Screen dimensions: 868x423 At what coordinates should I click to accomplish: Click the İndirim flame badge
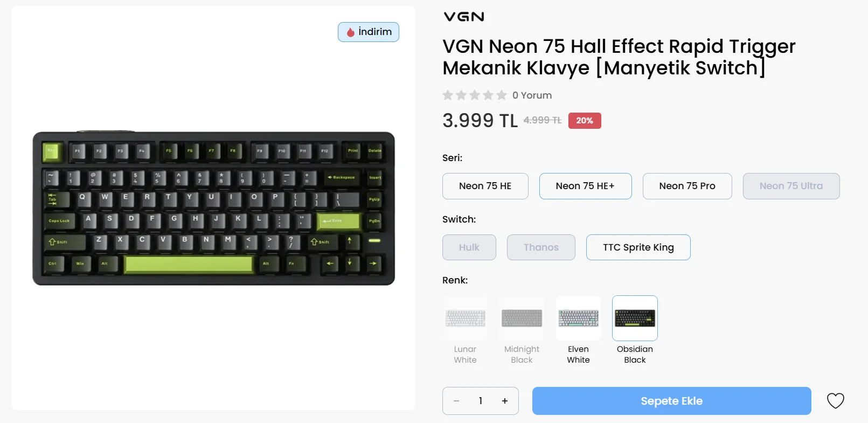369,32
